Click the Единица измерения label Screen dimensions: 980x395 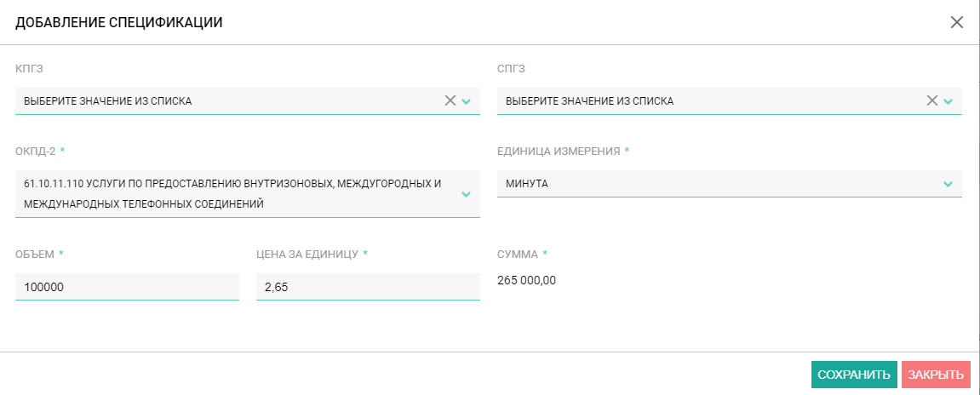[x=559, y=152]
